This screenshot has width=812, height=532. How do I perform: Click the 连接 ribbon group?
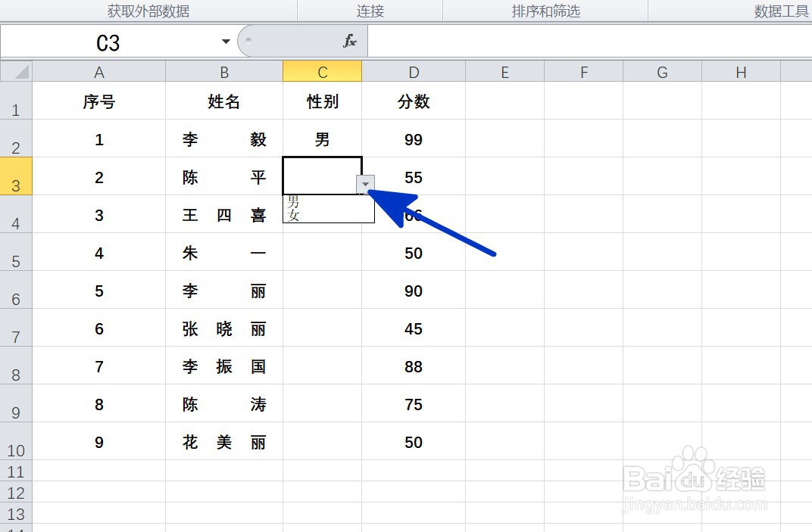[369, 11]
